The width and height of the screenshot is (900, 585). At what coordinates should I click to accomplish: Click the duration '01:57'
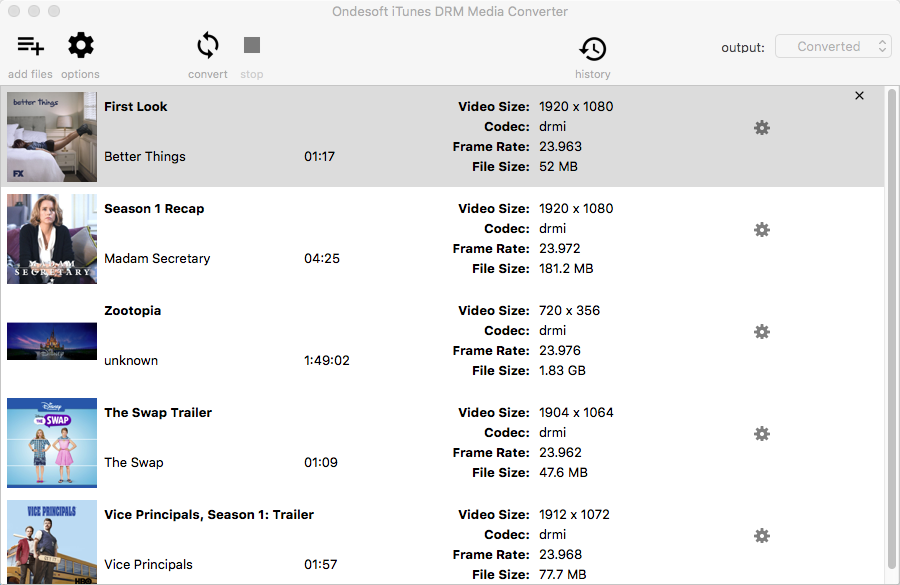320,565
